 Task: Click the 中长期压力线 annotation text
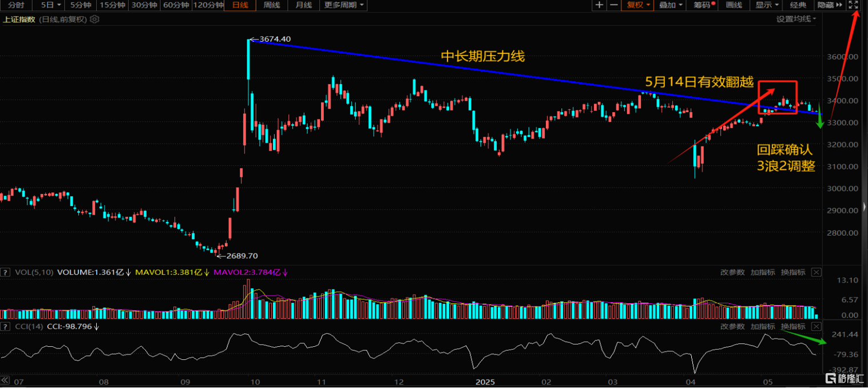483,56
